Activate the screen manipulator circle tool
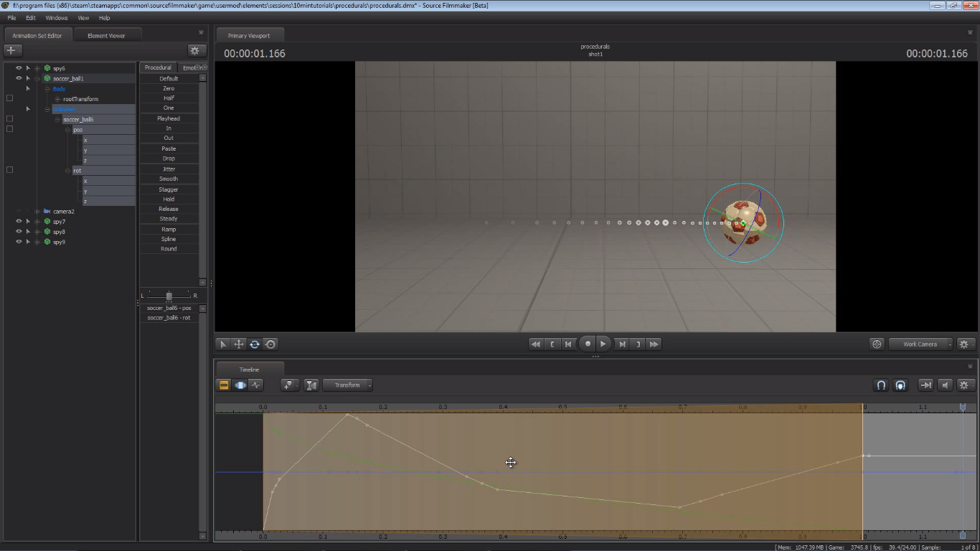980x551 pixels. click(270, 344)
